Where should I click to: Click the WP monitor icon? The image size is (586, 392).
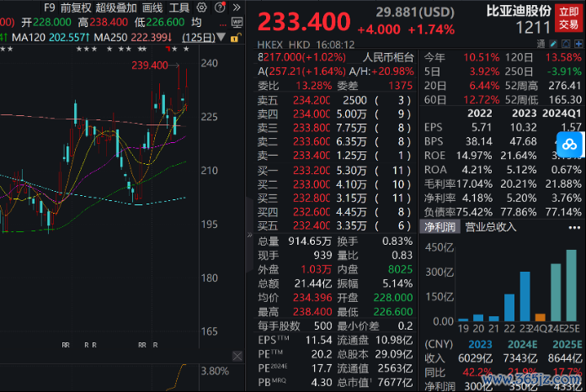[237, 23]
